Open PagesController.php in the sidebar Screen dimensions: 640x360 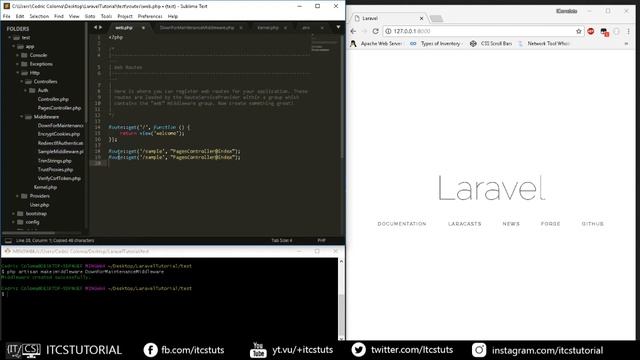point(59,108)
